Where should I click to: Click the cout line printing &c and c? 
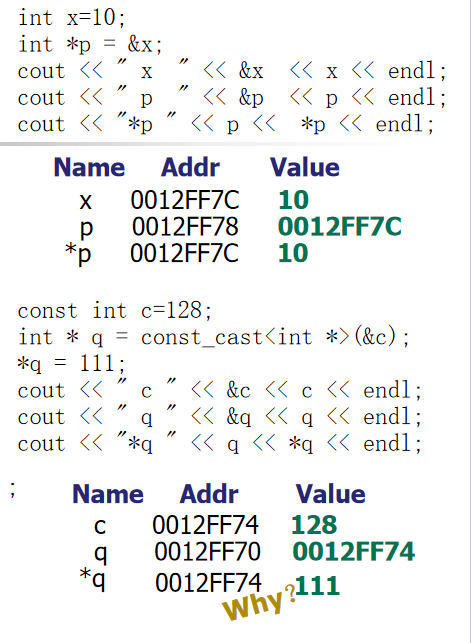click(219, 390)
